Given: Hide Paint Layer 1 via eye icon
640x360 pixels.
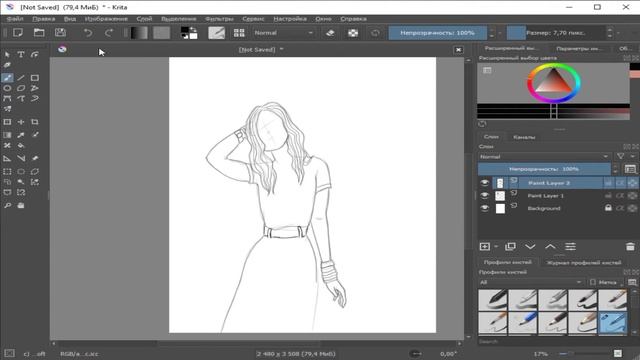Looking at the screenshot, I should pyautogui.click(x=484, y=196).
